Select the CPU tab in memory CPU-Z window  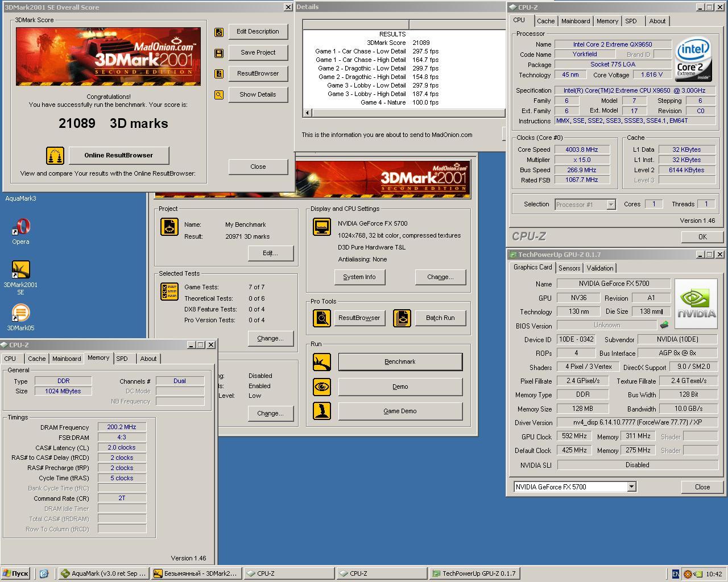[x=10, y=359]
